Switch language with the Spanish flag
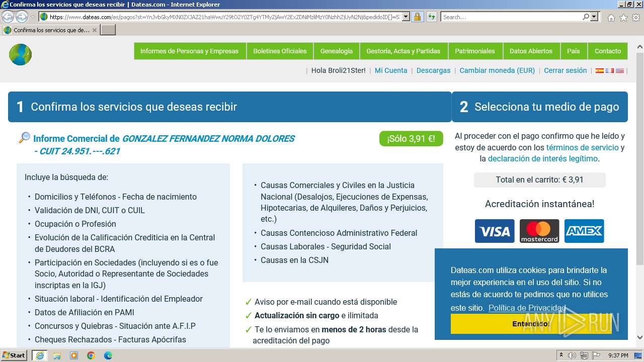 tap(600, 71)
